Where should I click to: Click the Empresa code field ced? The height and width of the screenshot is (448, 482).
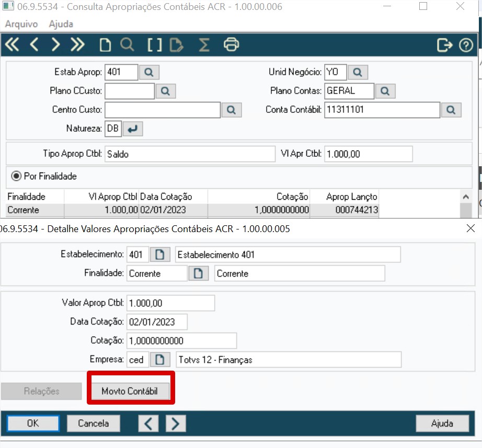click(137, 360)
